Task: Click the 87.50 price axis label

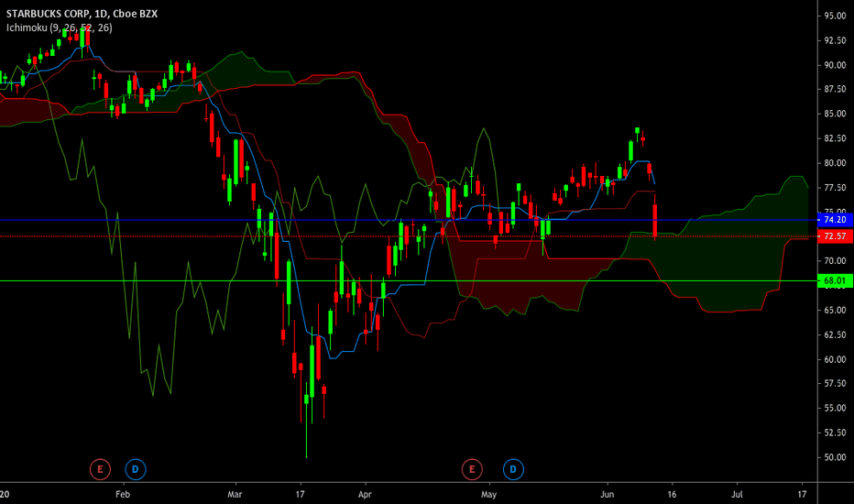Action: [835, 89]
